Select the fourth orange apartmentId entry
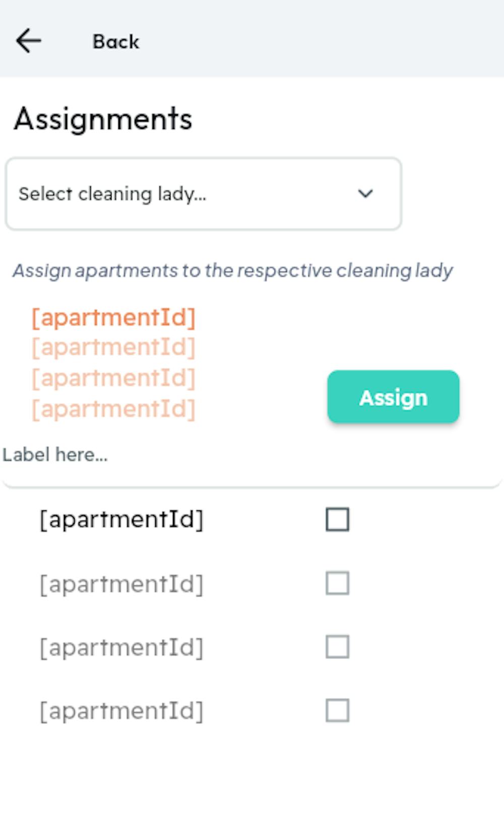 pos(113,409)
